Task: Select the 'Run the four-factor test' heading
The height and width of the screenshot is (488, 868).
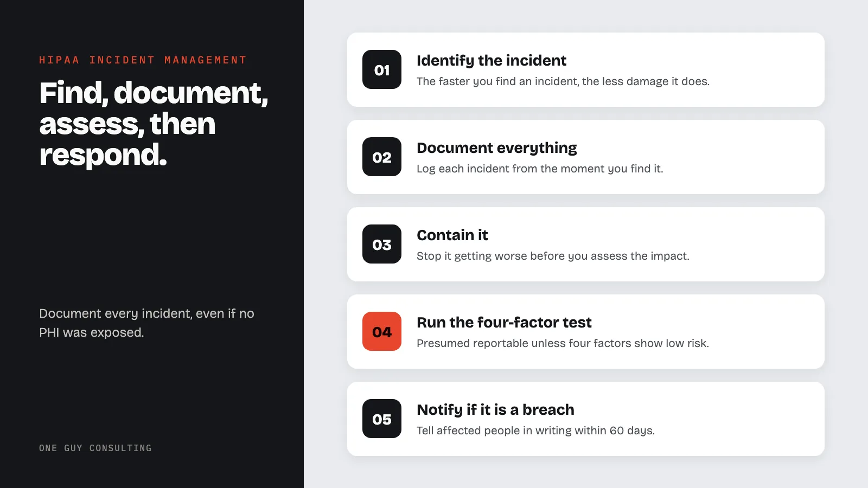Action: point(504,323)
